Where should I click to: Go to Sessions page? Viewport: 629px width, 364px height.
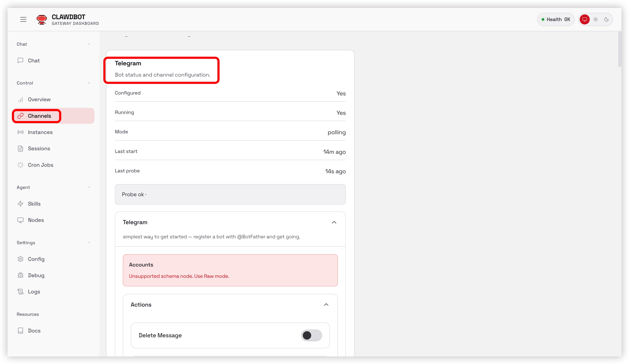coord(39,148)
